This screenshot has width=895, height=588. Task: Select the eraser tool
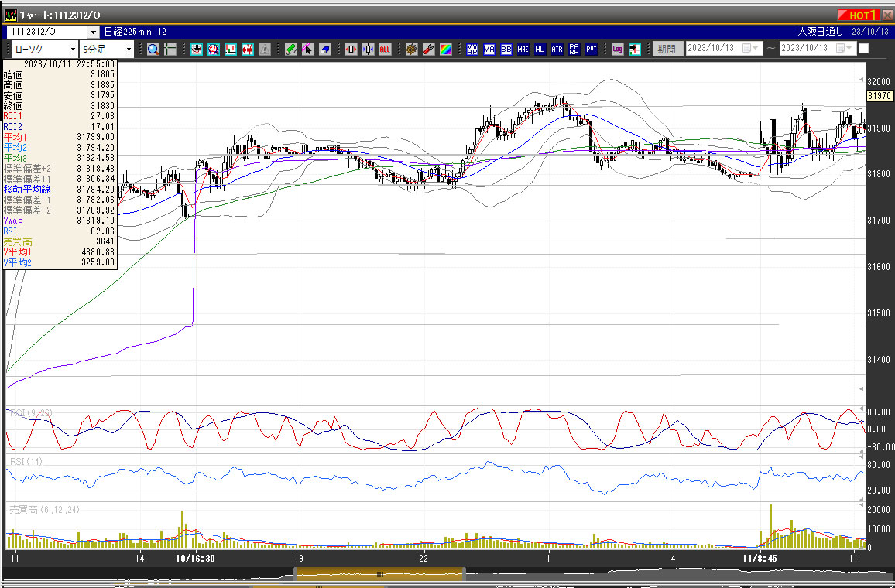tap(324, 50)
